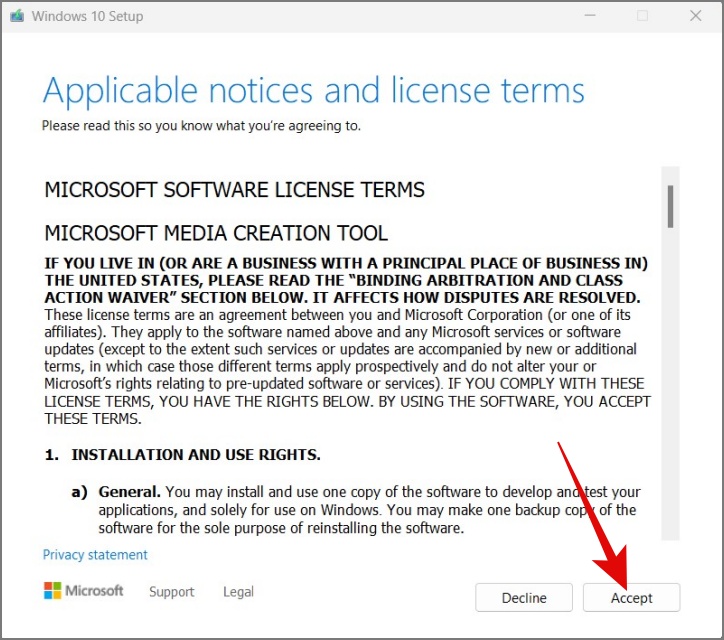Close the Windows 10 Setup window
The width and height of the screenshot is (724, 640).
click(x=695, y=16)
